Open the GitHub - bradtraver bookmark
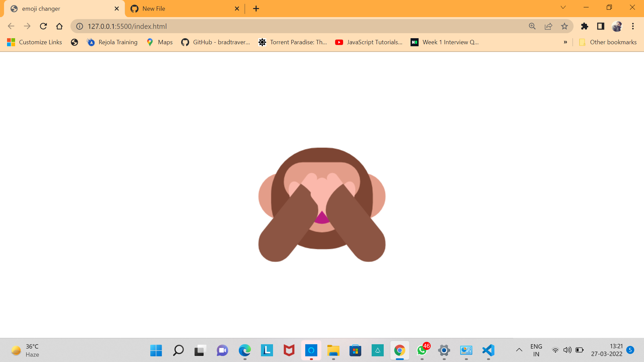The image size is (644, 362). coord(216,42)
